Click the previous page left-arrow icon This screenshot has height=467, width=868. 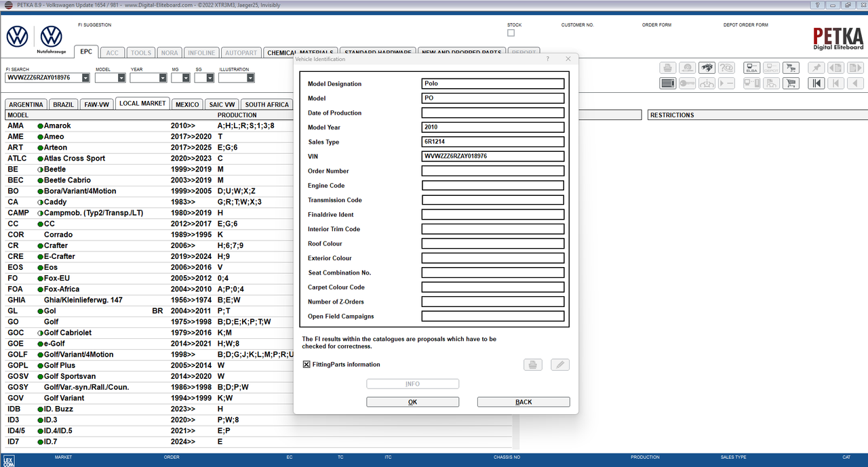pos(855,83)
